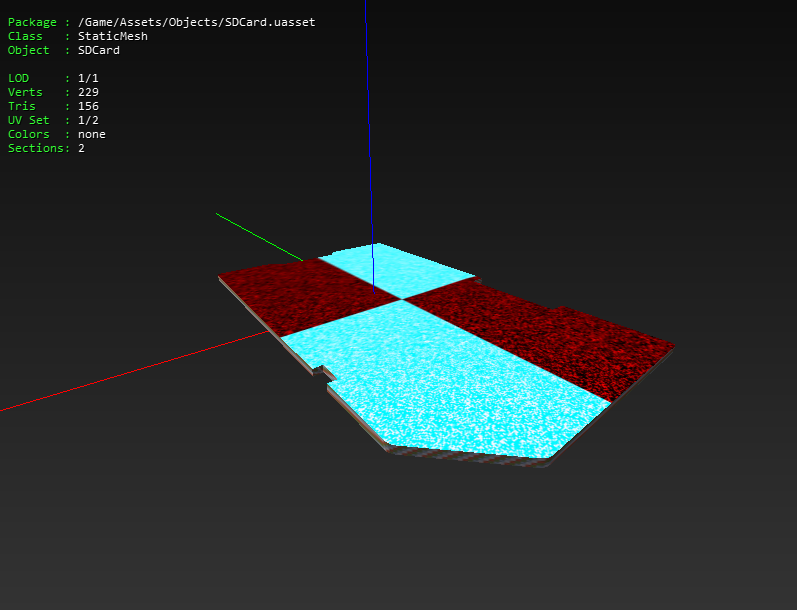Select the Colors value none
This screenshot has height=610, width=797.
pos(91,134)
